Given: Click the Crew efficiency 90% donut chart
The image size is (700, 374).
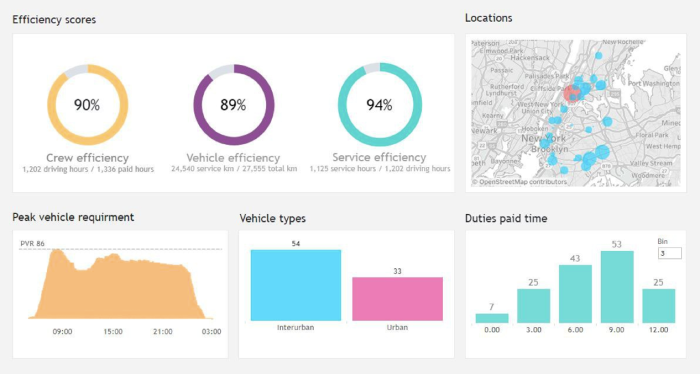Looking at the screenshot, I should point(88,105).
